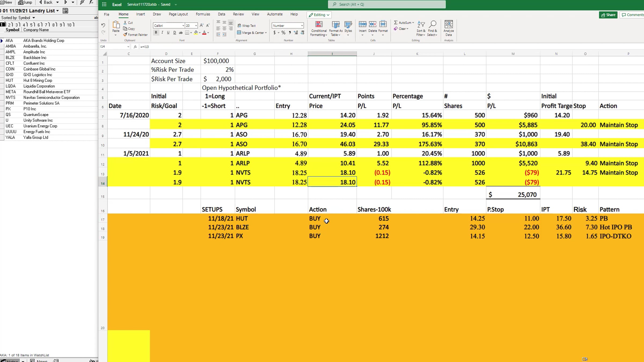Apply red font color swatch
Viewport: 644px width, 362px height.
pyautogui.click(x=204, y=33)
